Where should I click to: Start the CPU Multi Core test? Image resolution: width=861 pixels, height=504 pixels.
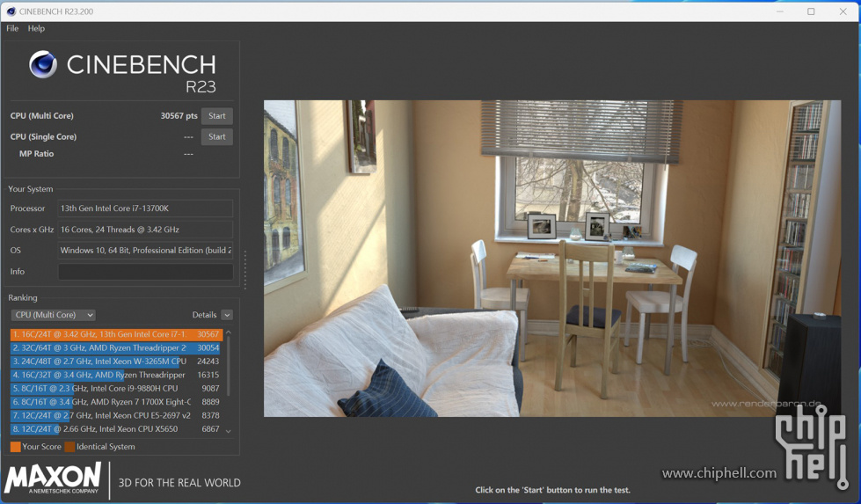pyautogui.click(x=217, y=116)
